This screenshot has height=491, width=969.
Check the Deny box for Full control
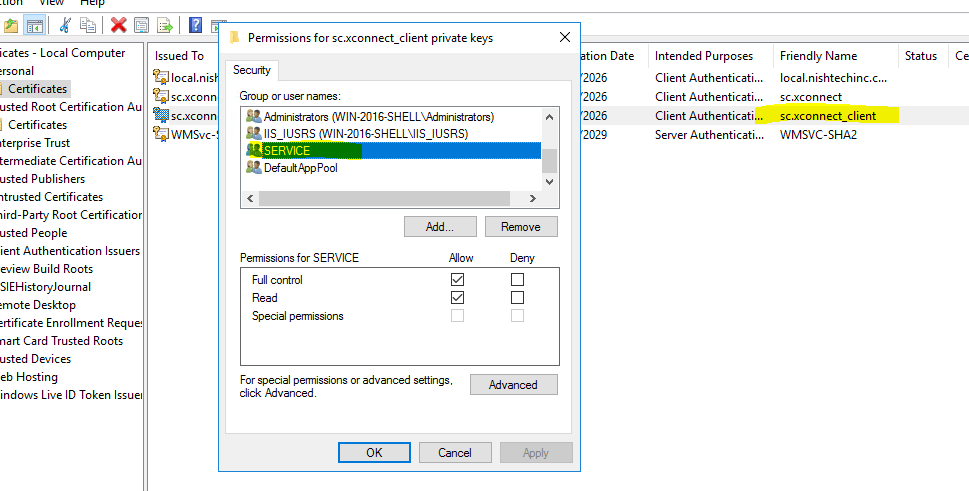click(x=517, y=280)
